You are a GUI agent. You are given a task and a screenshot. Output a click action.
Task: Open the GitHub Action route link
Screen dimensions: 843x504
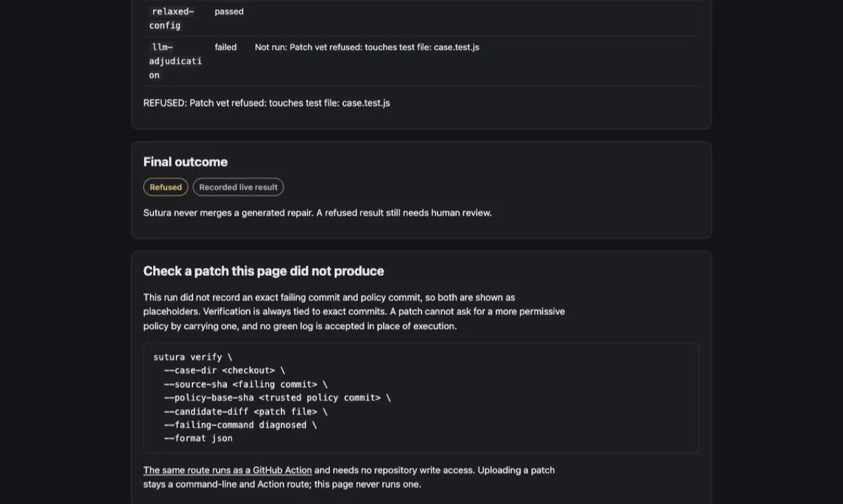pyautogui.click(x=228, y=470)
